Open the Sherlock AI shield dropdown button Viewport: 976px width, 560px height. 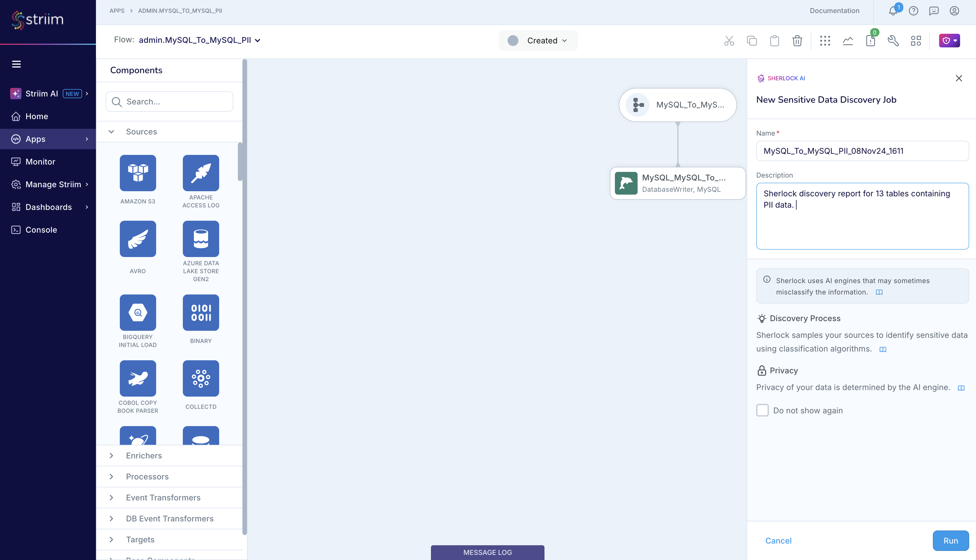click(x=949, y=40)
